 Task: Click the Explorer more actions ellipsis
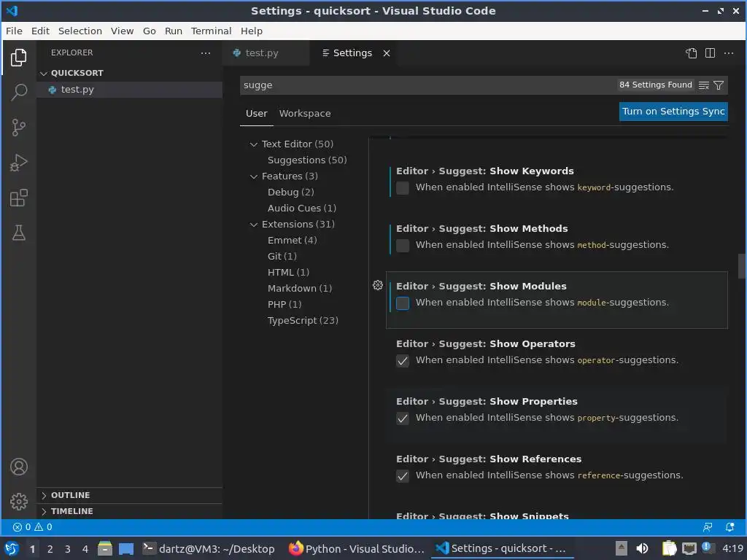click(x=205, y=52)
